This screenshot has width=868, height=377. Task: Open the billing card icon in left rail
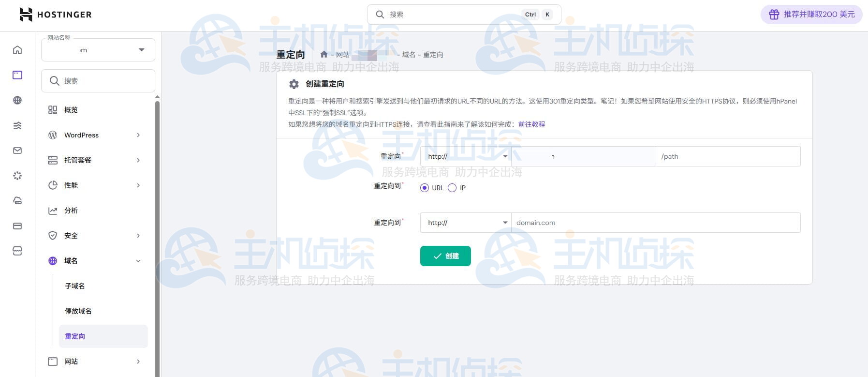tap(17, 226)
